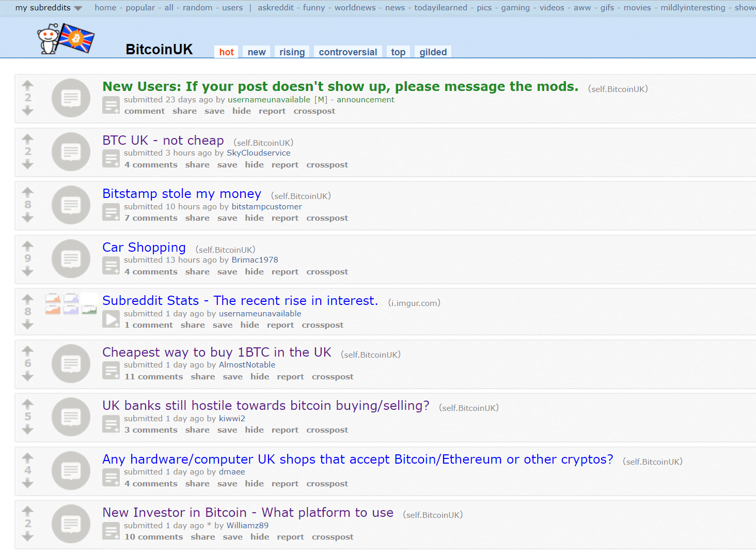Hide the "UK banks still hostile" post

254,430
